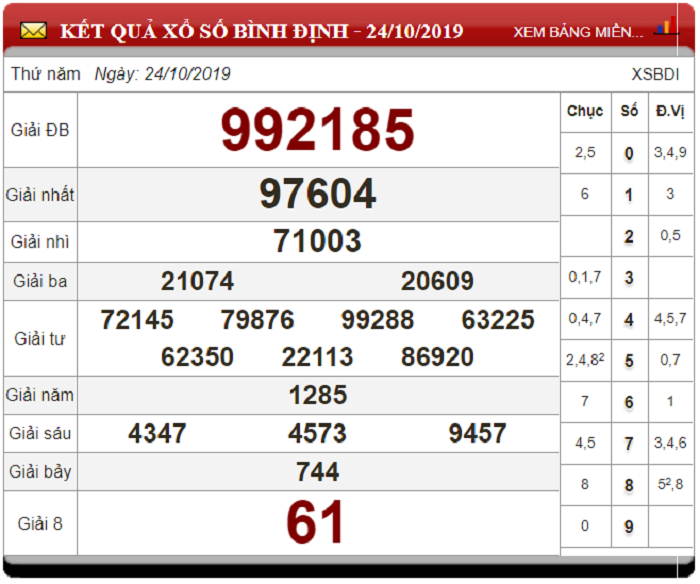Click digit 3 in the Số column
The image size is (700, 584).
(x=629, y=278)
